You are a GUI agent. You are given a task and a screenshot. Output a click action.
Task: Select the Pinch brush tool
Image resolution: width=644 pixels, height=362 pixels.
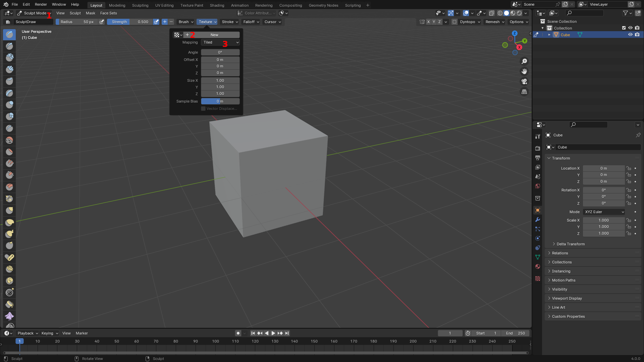[x=9, y=198]
